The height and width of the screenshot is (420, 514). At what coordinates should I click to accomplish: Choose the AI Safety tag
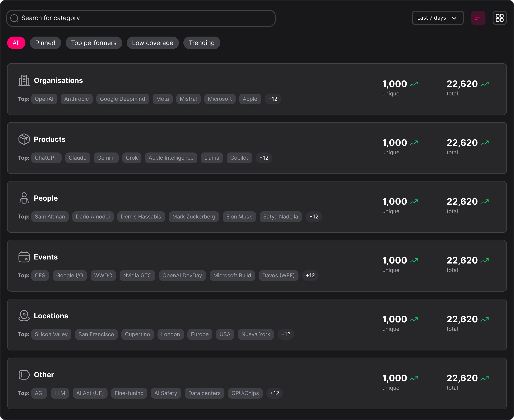pyautogui.click(x=166, y=393)
